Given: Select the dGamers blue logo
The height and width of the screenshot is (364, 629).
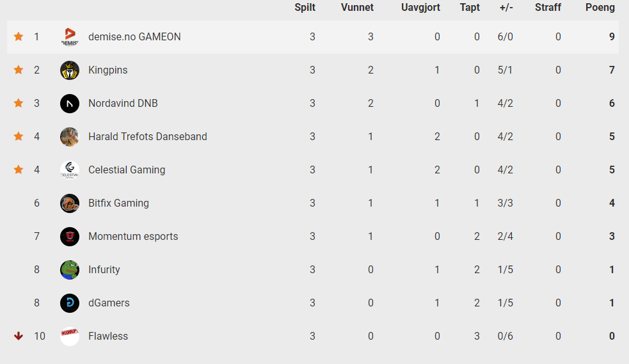Looking at the screenshot, I should (x=70, y=303).
